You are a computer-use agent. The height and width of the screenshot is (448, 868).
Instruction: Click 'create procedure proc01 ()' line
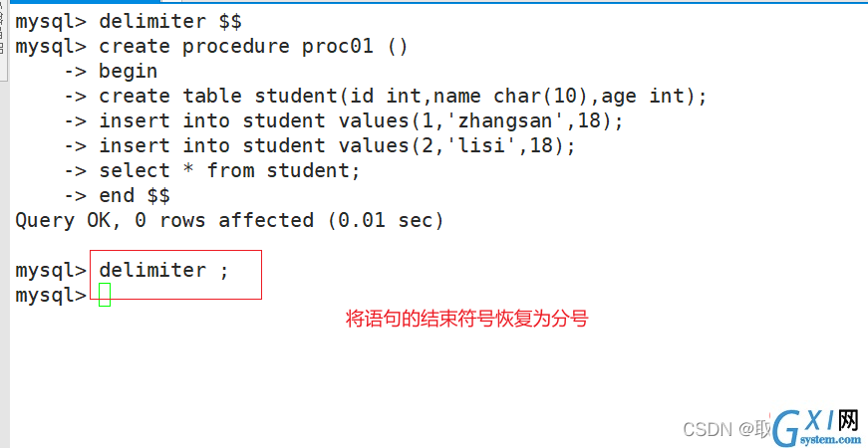(x=253, y=47)
